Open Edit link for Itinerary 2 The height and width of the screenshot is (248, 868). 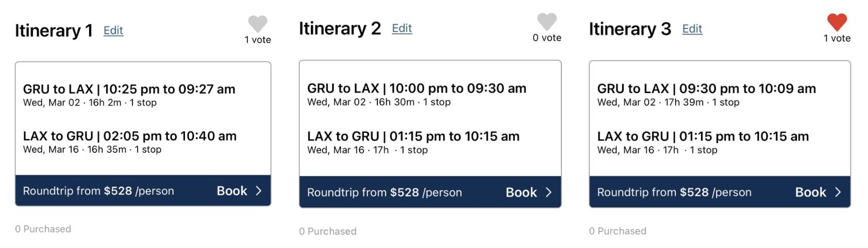pyautogui.click(x=402, y=28)
